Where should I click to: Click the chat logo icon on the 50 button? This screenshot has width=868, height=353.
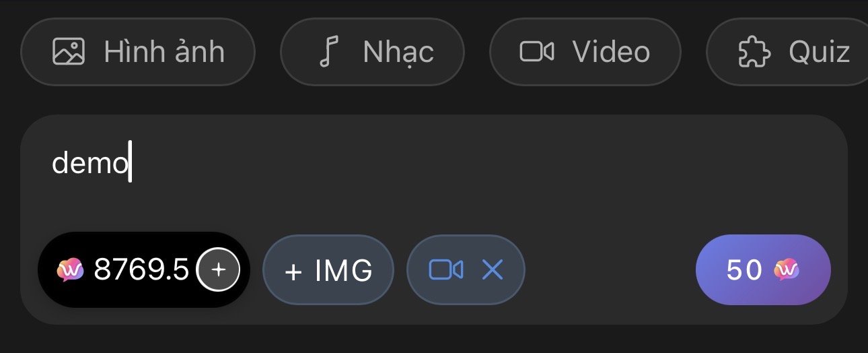pyautogui.click(x=787, y=270)
